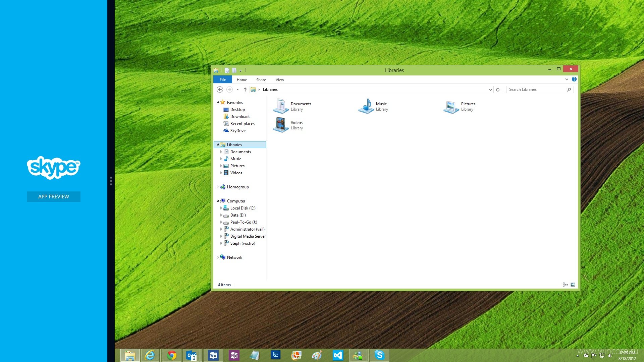
Task: Click the Back navigation arrow
Action: (x=220, y=89)
